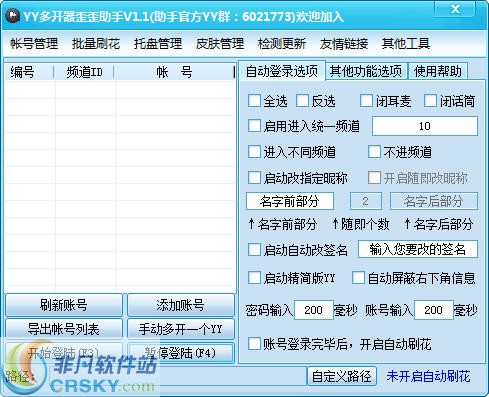
Task: Click the 名字前部分 input field
Action: tap(290, 201)
